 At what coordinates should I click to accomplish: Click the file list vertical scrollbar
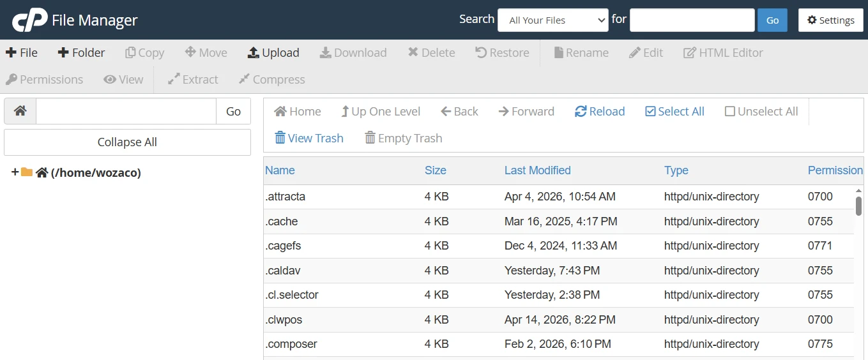click(x=859, y=206)
